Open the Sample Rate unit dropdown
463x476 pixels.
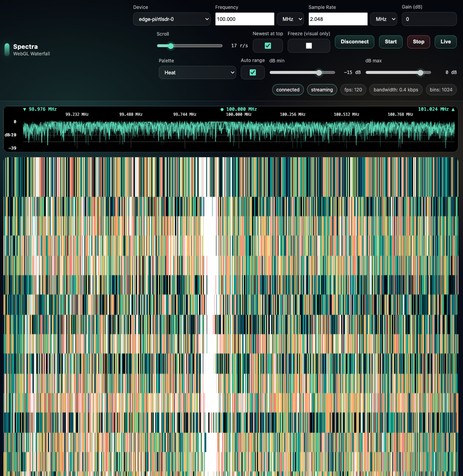click(x=383, y=19)
